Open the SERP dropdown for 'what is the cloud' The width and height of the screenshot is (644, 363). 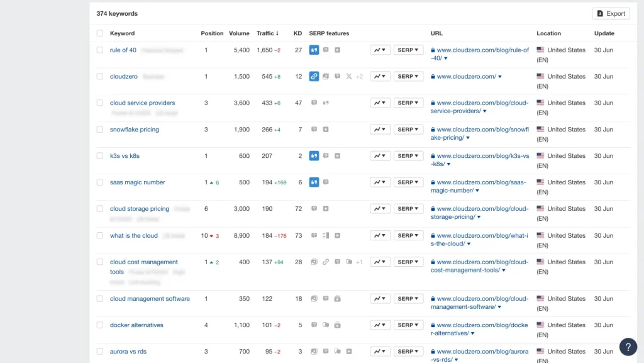click(408, 235)
